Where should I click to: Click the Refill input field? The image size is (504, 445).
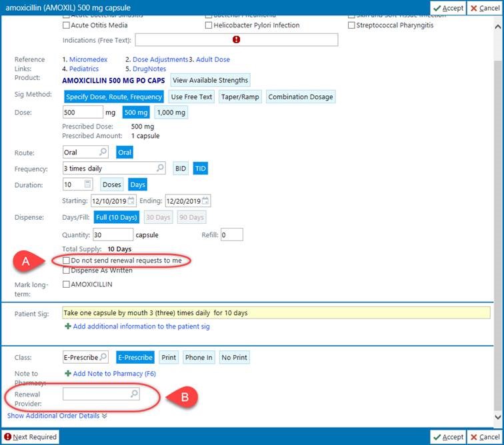click(232, 234)
